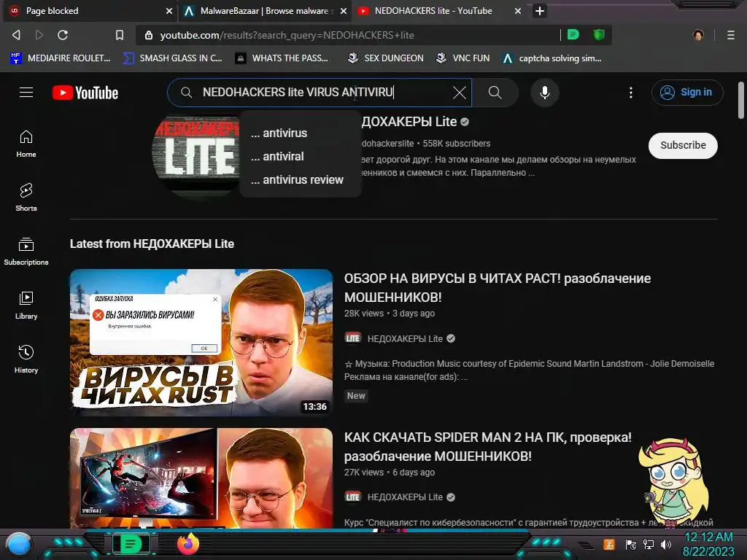Subscribe to НЕДОХАКЕРЫ Lite channel
Viewport: 747px width, 560px height.
(683, 145)
